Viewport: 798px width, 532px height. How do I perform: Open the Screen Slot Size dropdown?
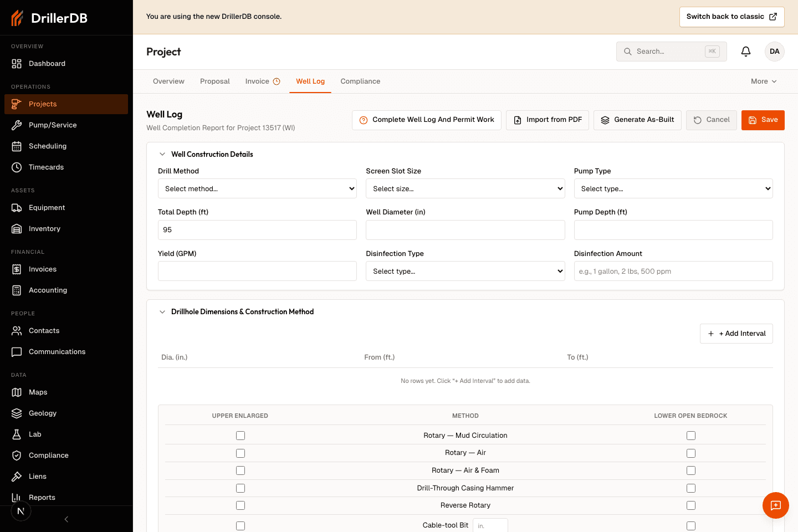465,188
